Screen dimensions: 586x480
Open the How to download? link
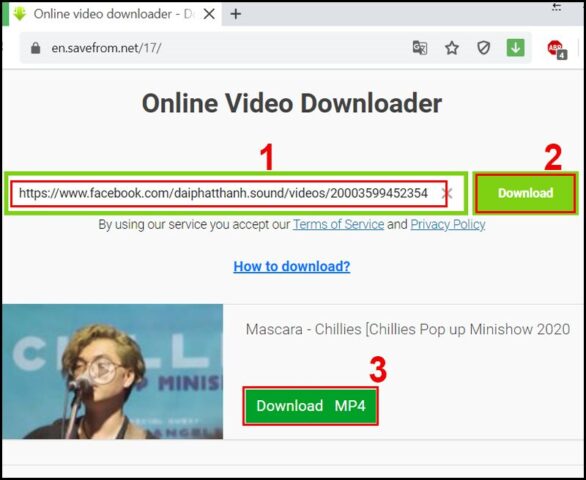tap(292, 267)
